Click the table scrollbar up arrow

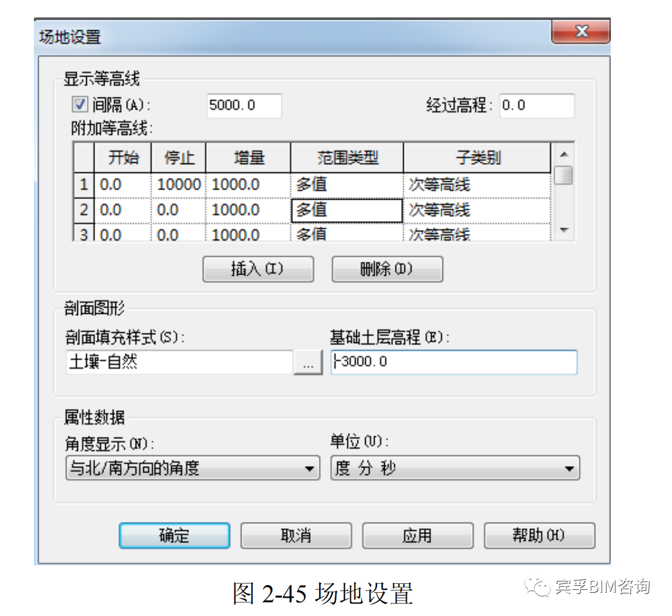point(564,154)
